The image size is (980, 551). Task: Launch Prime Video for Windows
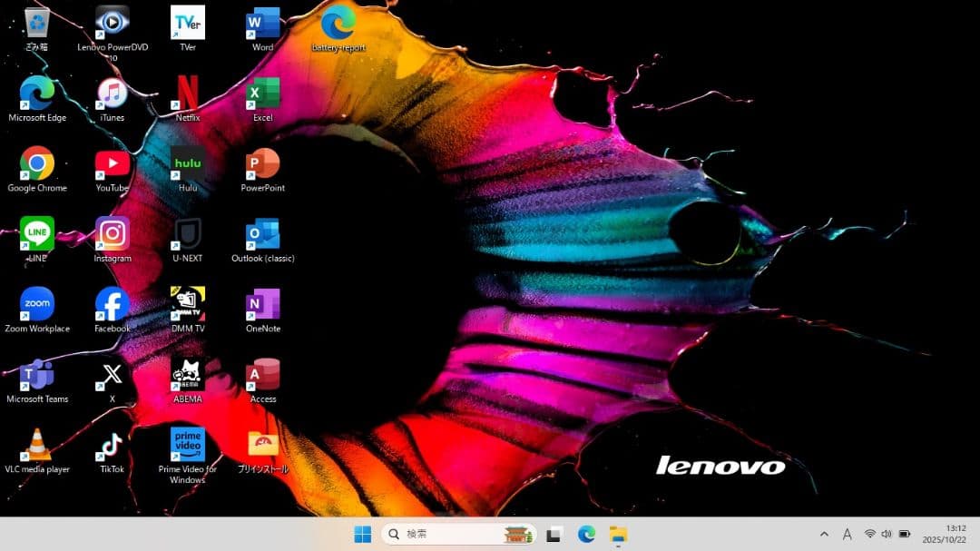tap(187, 443)
